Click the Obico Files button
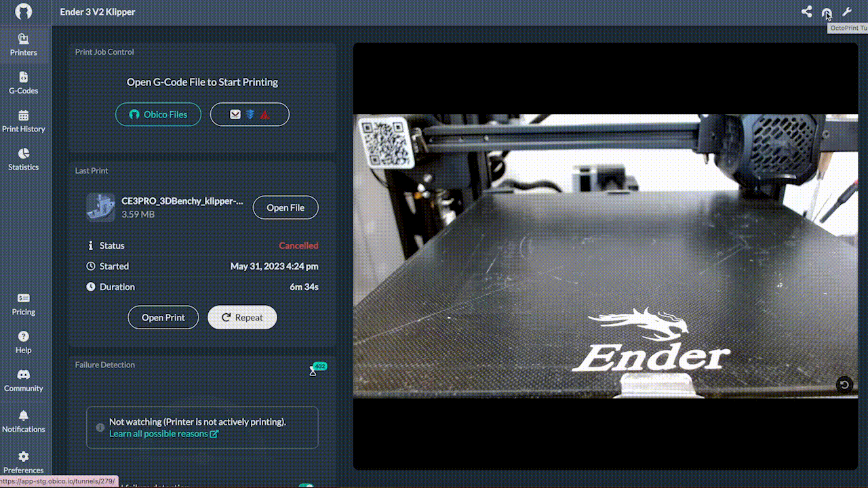Viewport: 868px width, 488px height. point(158,115)
